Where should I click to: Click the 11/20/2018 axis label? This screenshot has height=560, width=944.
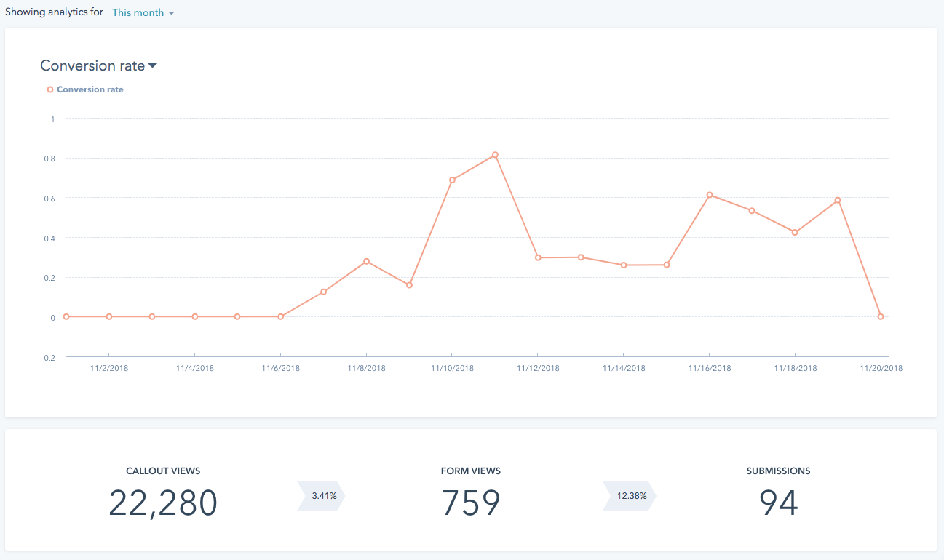point(881,368)
